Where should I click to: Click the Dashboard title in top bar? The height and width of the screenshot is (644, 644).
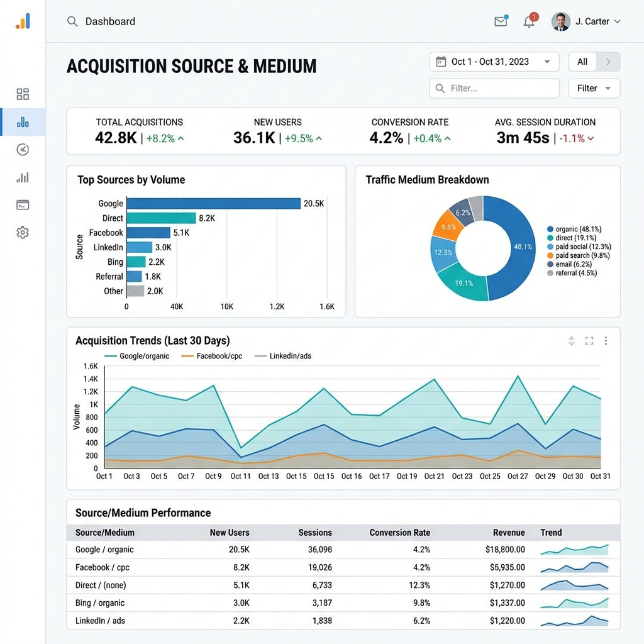(x=110, y=21)
